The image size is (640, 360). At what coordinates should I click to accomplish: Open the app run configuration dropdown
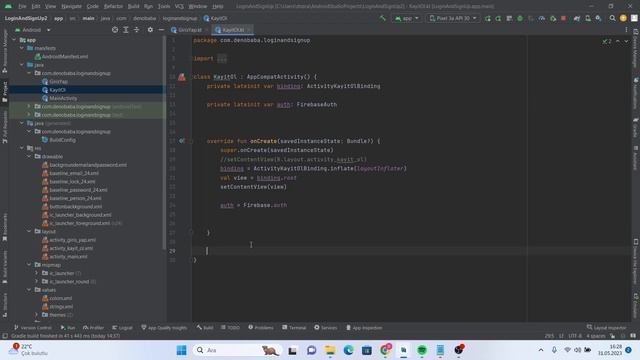click(406, 18)
